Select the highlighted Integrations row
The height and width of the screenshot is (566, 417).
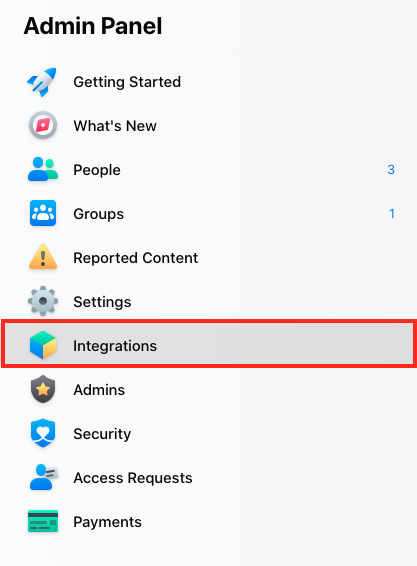(x=209, y=344)
